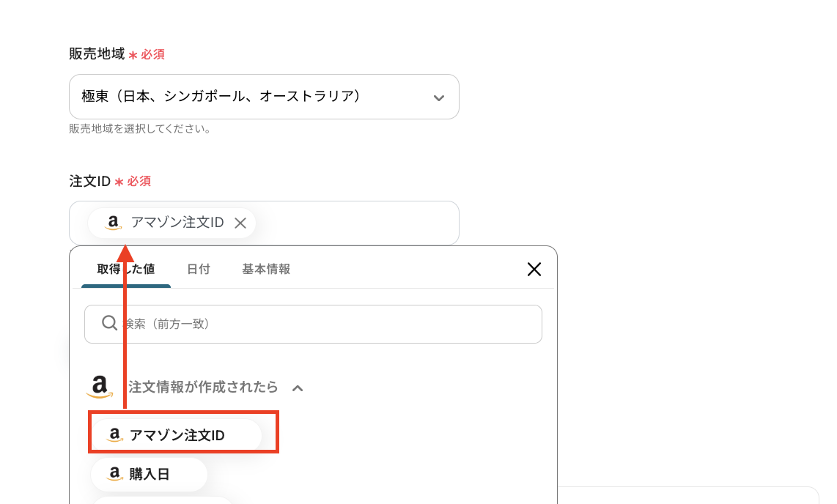The image size is (837, 504).
Task: Click the Amazon icon on the 購入日 item
Action: coord(114,474)
